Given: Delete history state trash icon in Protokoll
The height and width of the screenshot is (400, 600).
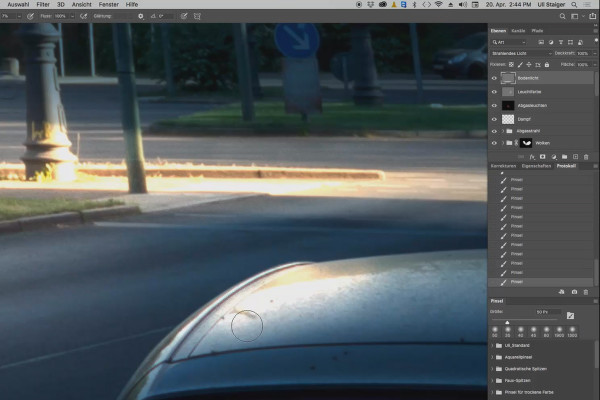Looking at the screenshot, I should point(586,292).
